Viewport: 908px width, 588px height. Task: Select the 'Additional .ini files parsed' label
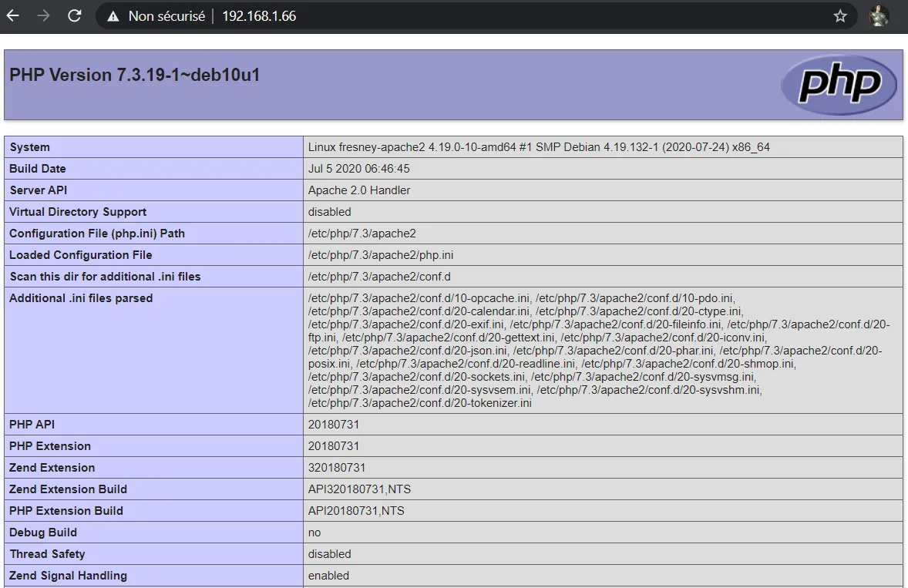pos(81,298)
